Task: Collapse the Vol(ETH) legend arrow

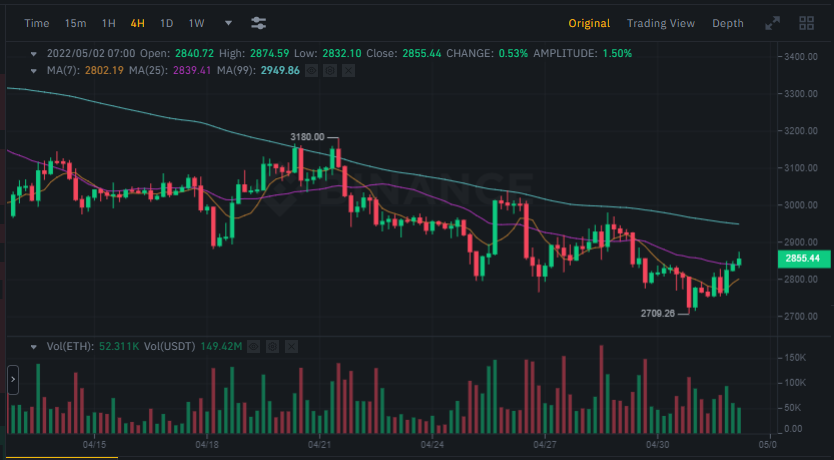Action: tap(35, 346)
